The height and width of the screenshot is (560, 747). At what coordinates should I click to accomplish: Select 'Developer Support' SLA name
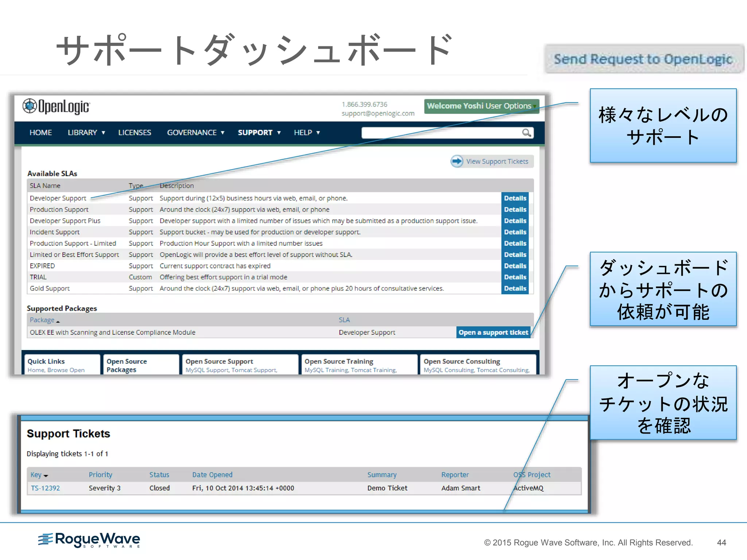pyautogui.click(x=58, y=198)
